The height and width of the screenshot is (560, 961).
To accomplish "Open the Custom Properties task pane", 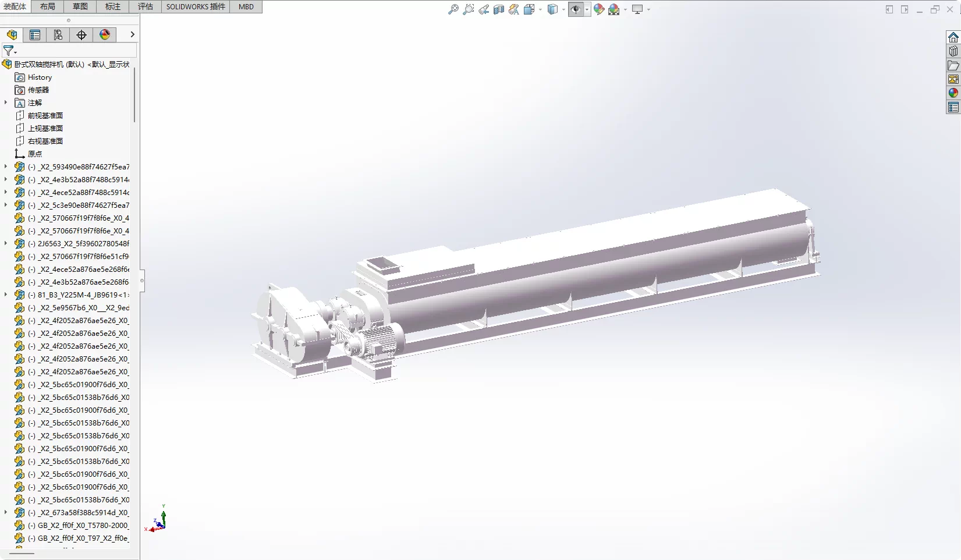I will (953, 107).
